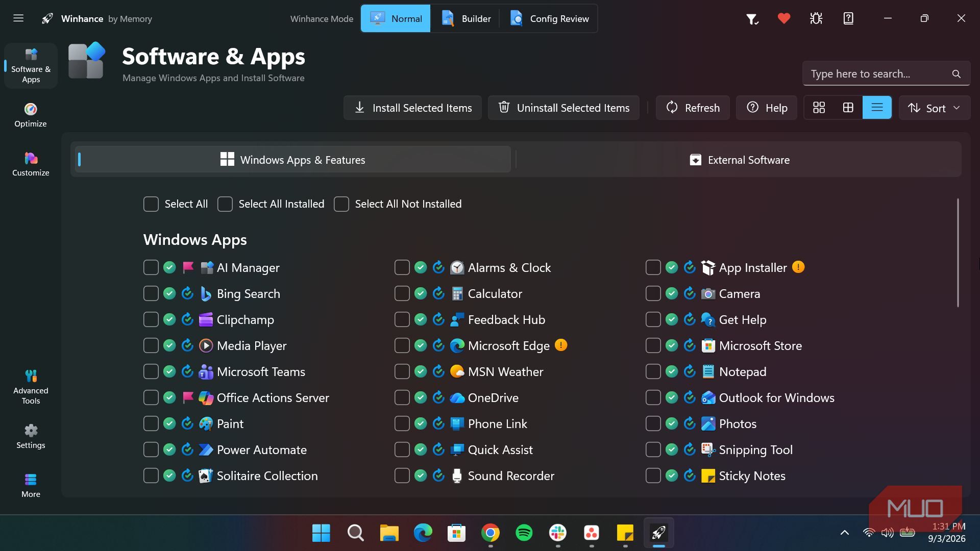Open More in sidebar

(31, 486)
